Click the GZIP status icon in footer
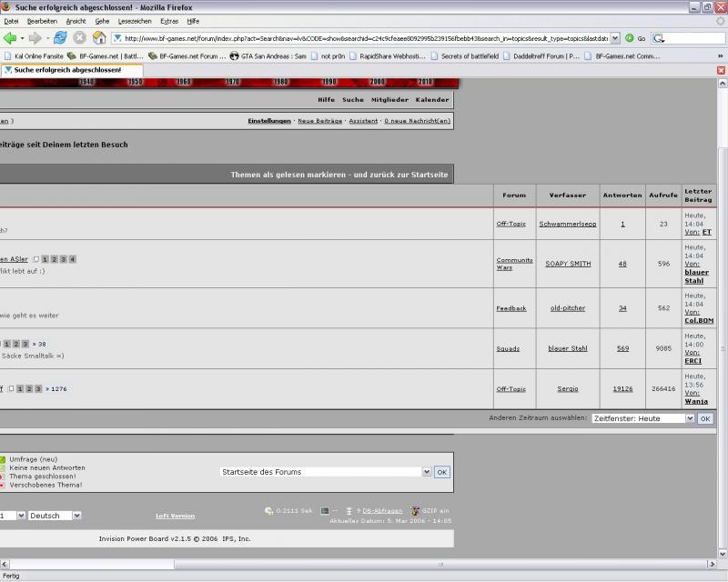Viewport: 728px width, 582px height. 415,511
